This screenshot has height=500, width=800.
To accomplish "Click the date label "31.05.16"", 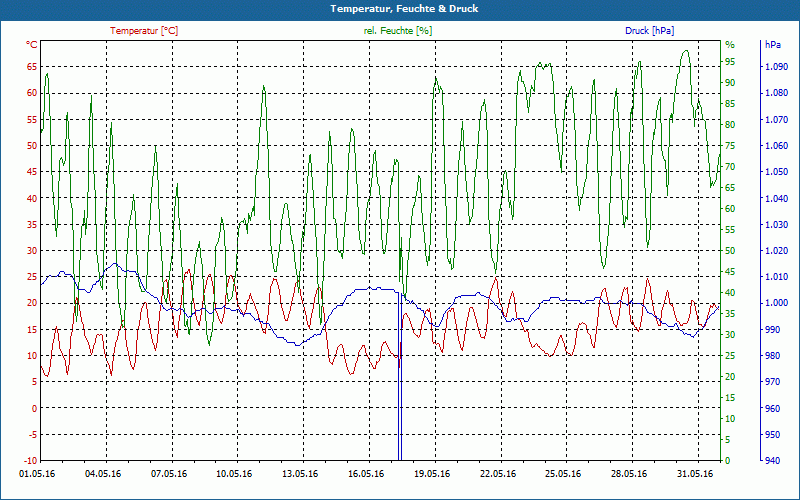I will pyautogui.click(x=695, y=474).
